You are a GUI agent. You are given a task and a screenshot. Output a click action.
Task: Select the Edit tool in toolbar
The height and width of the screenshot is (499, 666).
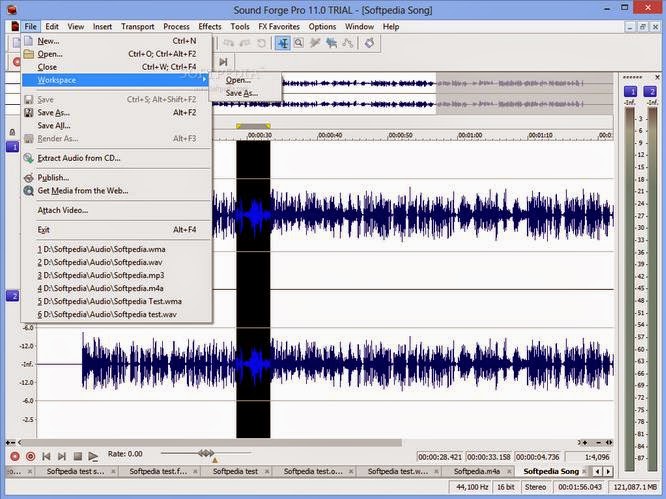(x=282, y=43)
